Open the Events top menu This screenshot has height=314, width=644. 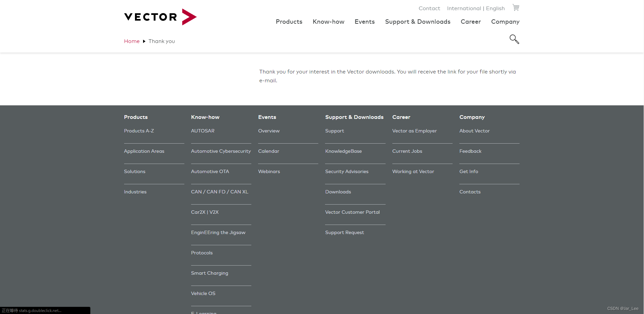[365, 22]
